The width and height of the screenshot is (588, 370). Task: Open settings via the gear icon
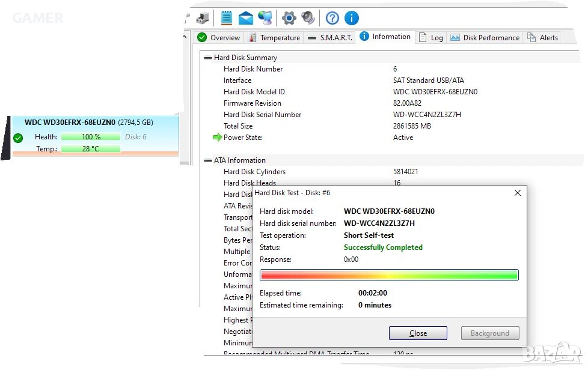click(x=289, y=17)
